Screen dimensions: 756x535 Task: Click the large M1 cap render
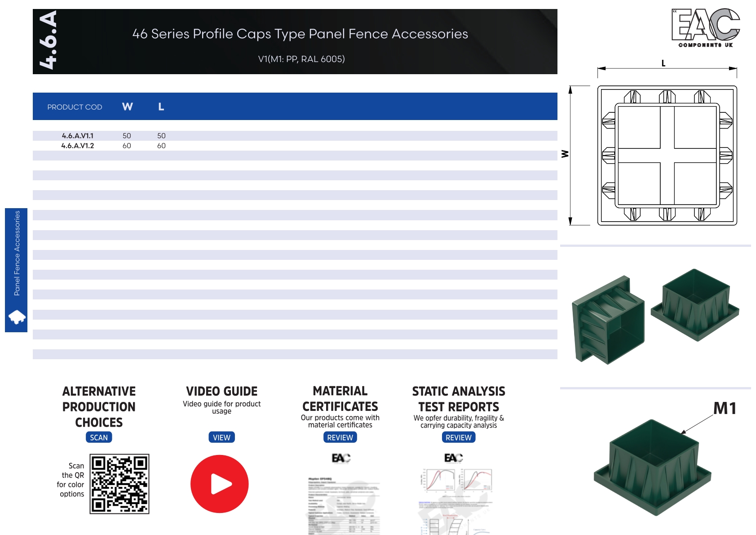tap(652, 468)
